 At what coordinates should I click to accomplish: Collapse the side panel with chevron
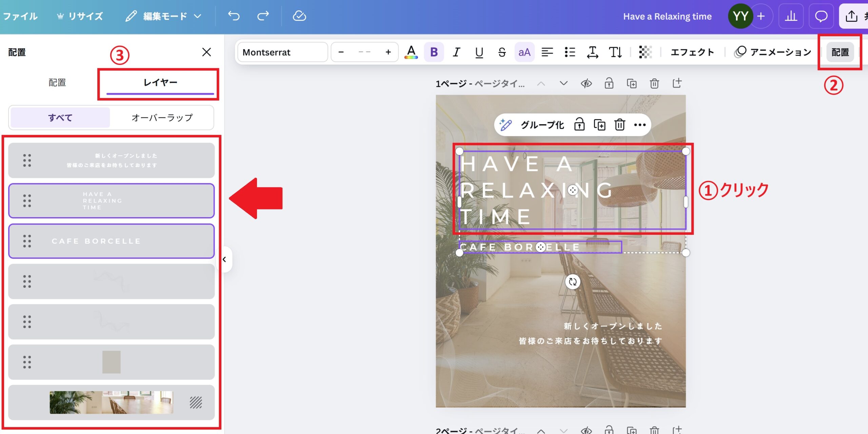click(224, 260)
